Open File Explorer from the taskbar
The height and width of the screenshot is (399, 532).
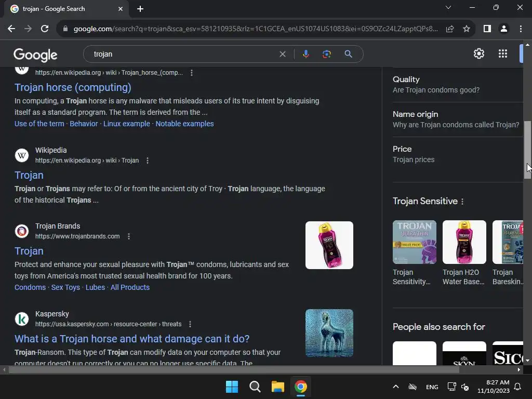(277, 387)
